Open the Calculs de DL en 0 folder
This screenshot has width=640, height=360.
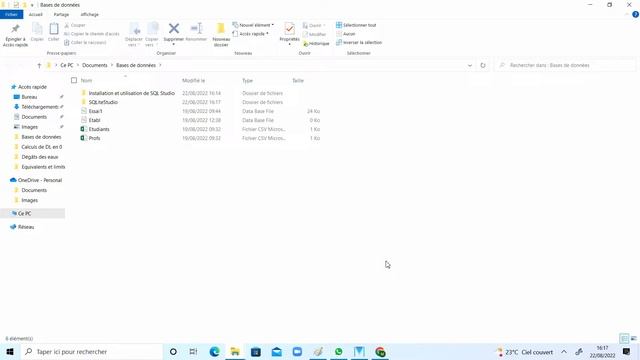pos(42,147)
